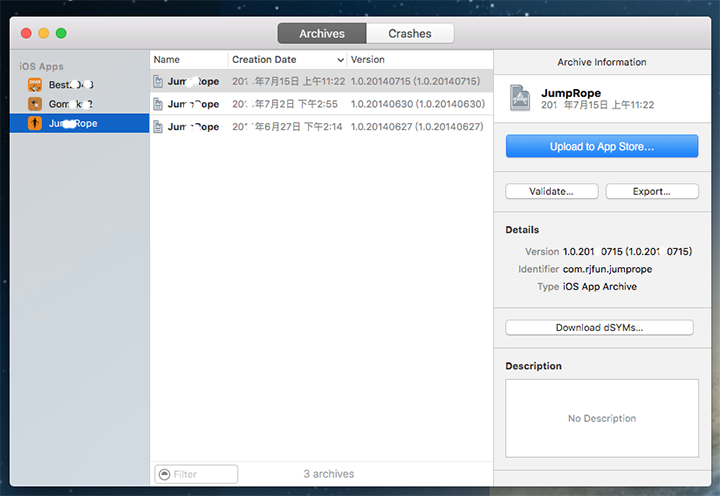Click the Validate button
The width and height of the screenshot is (720, 496).
click(x=551, y=192)
